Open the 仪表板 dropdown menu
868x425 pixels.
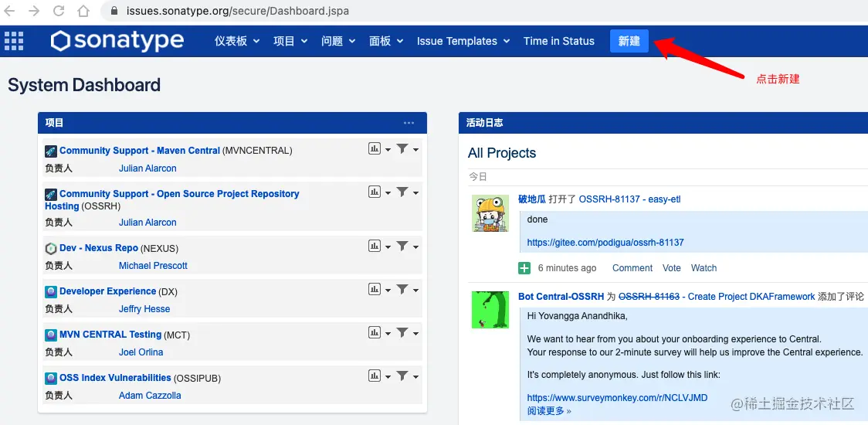[x=237, y=41]
